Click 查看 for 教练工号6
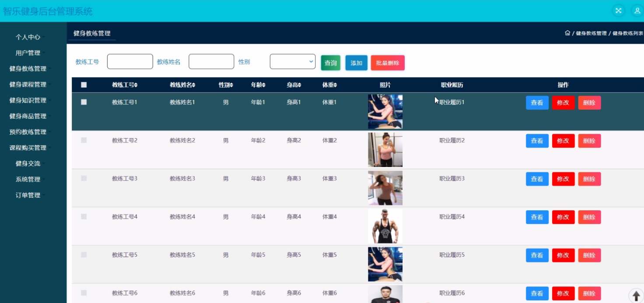The image size is (644, 303). [x=537, y=293]
